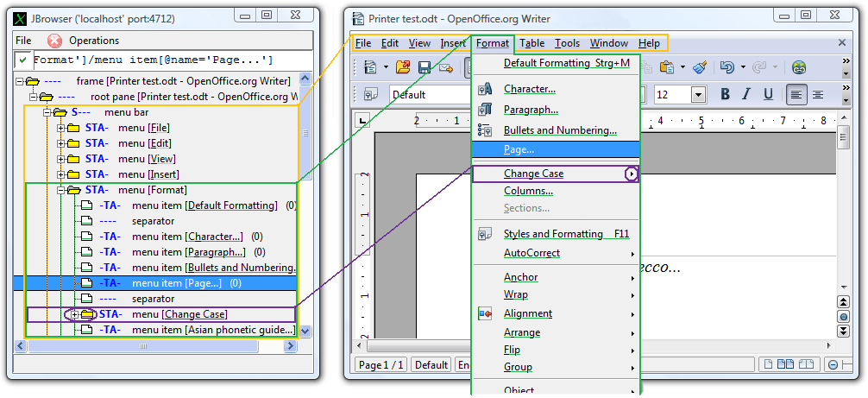The image size is (868, 398).
Task: Expand the menu [File] tree node
Action: tap(61, 129)
